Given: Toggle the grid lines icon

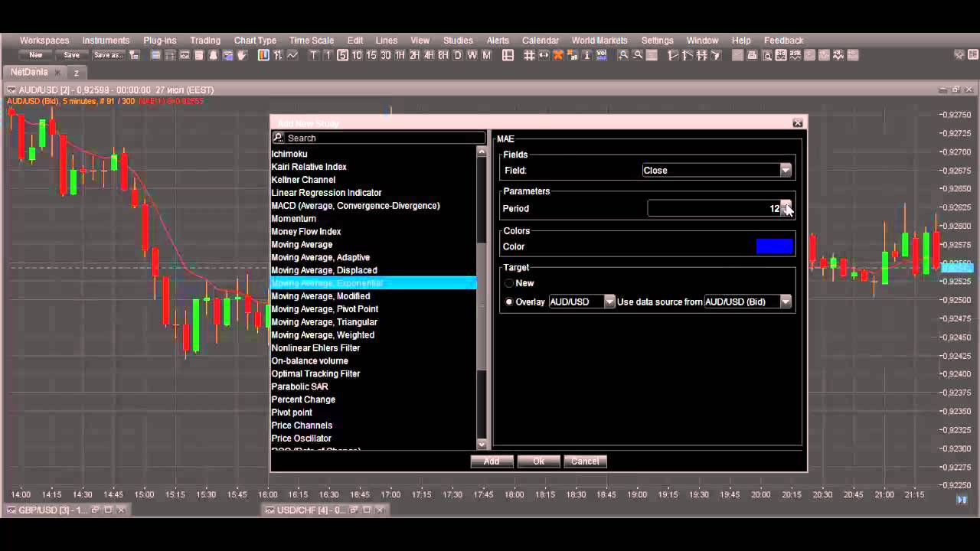Looking at the screenshot, I should pos(528,55).
